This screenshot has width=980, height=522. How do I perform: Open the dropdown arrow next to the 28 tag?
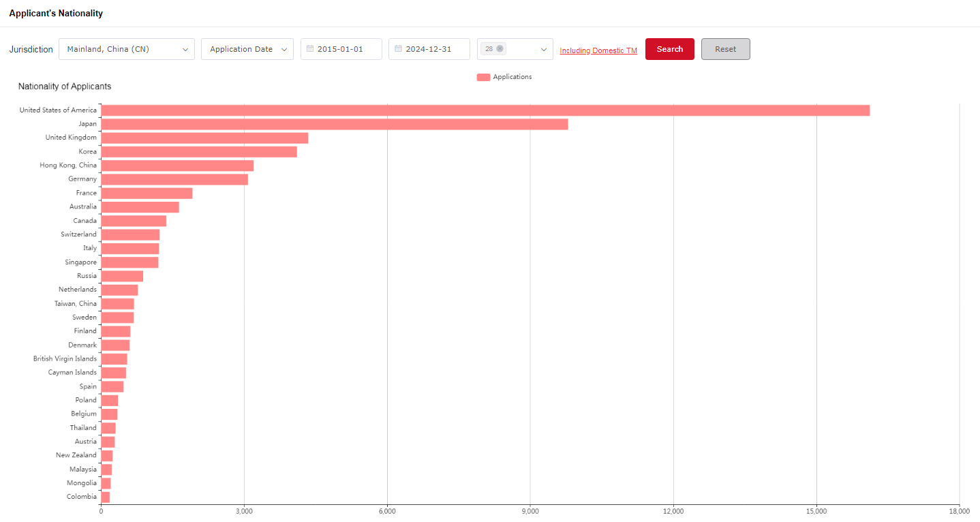click(x=543, y=49)
